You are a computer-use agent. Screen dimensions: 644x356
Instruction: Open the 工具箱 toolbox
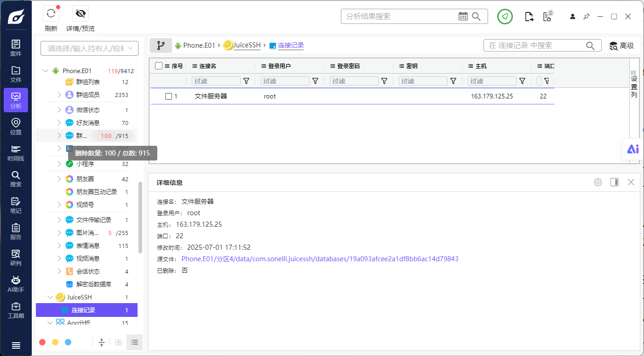16,310
